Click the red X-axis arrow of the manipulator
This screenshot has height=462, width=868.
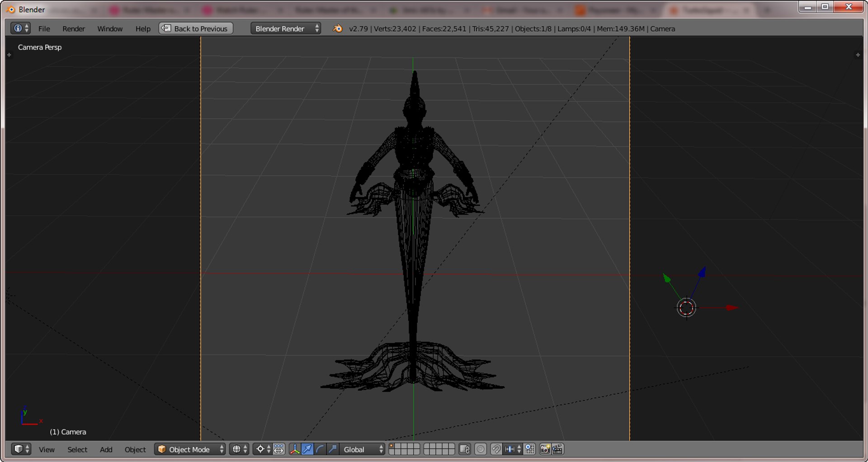pos(732,308)
